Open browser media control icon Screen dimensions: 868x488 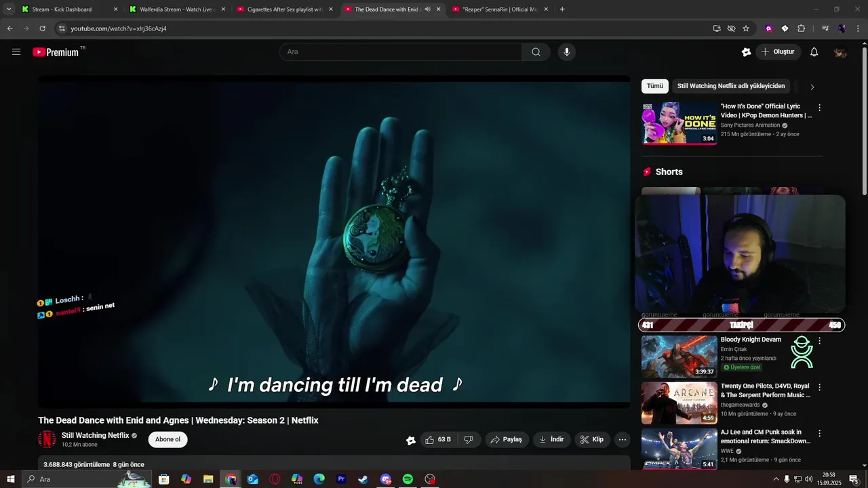[x=825, y=28]
